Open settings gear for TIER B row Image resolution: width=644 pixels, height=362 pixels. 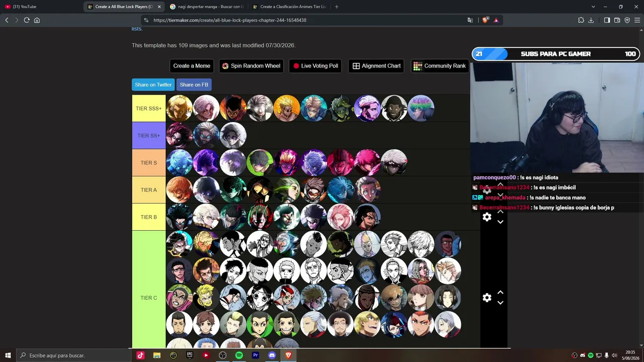click(x=487, y=217)
